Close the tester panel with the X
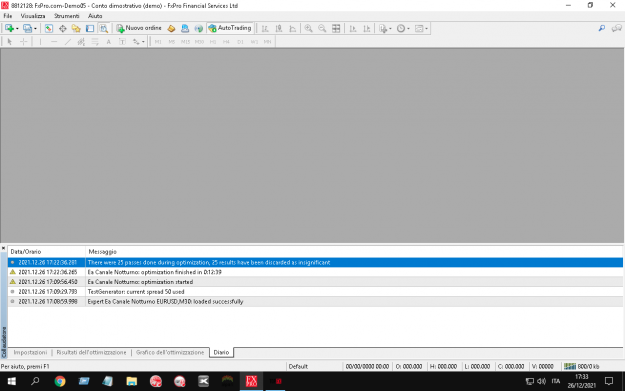625x391 pixels. point(4,248)
